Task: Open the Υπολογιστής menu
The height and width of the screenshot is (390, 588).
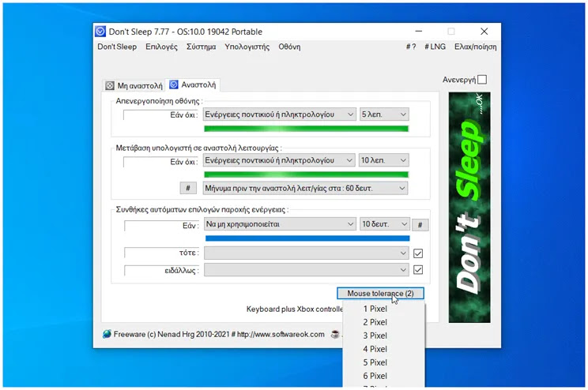Action: (x=247, y=47)
